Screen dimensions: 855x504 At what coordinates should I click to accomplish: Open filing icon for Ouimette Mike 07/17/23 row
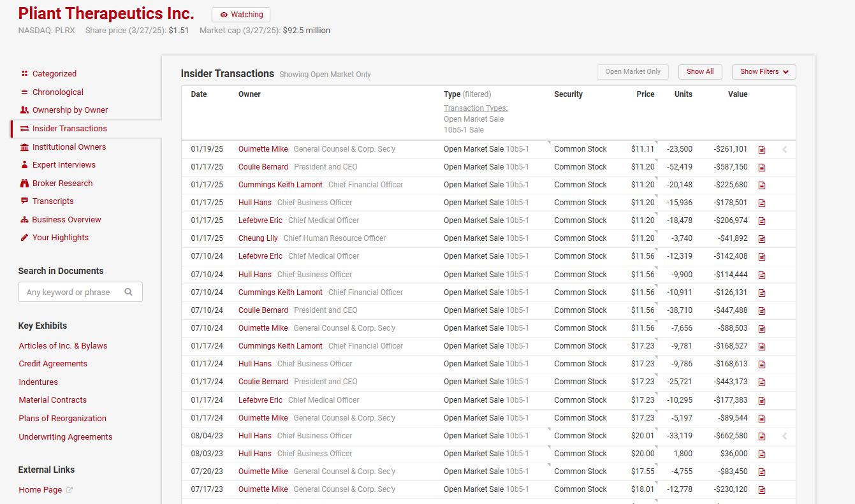tap(762, 490)
